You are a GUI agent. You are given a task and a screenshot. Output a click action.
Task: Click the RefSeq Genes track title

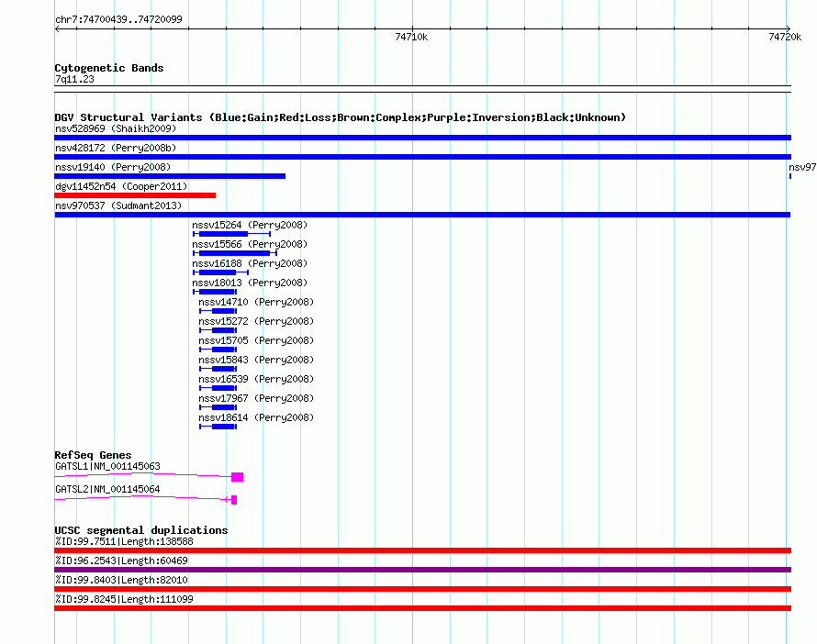coord(93,455)
